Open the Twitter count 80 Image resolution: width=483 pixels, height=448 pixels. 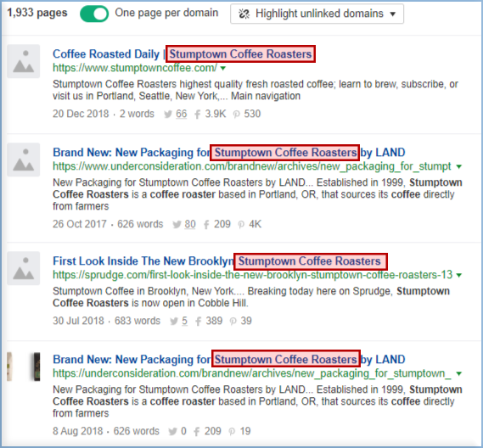pos(190,224)
